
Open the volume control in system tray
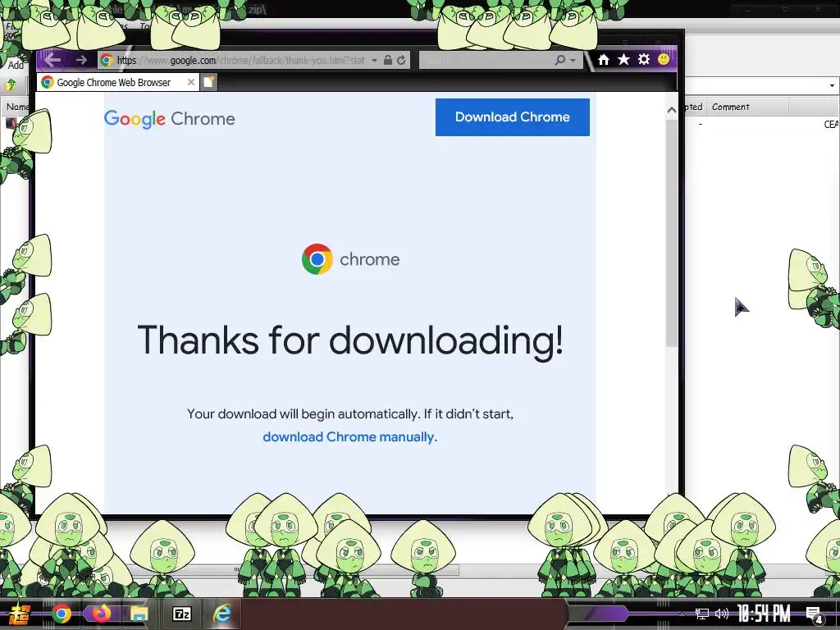pyautogui.click(x=722, y=614)
